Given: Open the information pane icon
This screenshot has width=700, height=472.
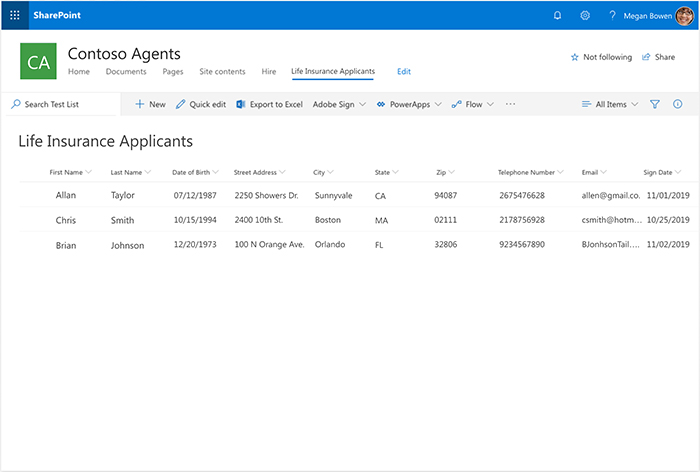Looking at the screenshot, I should (x=678, y=104).
